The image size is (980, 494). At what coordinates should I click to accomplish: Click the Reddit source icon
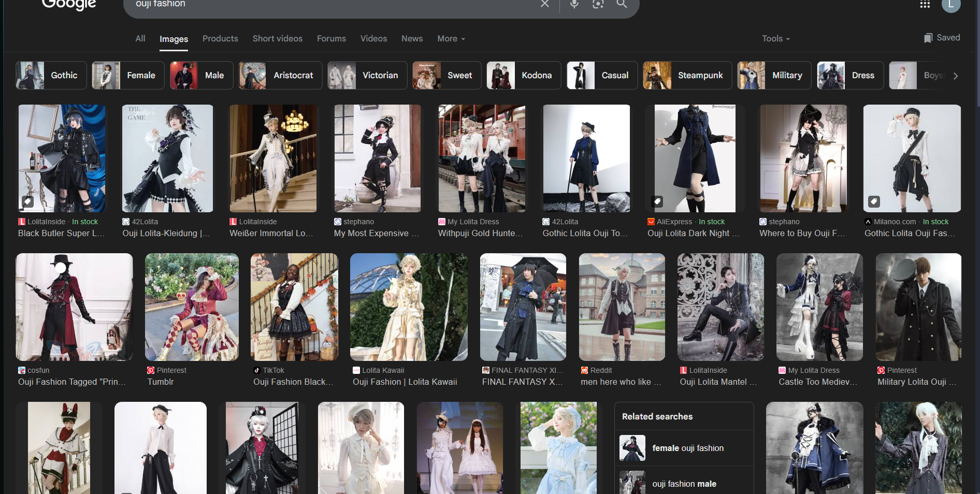584,370
